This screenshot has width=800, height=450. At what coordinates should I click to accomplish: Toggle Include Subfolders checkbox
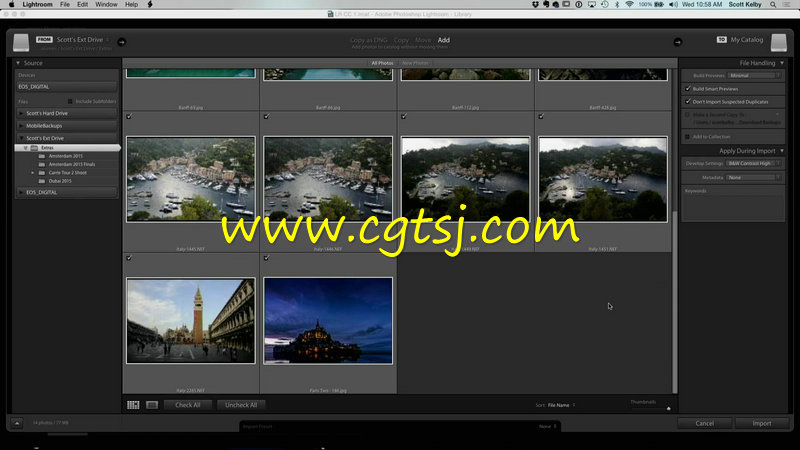[70, 101]
